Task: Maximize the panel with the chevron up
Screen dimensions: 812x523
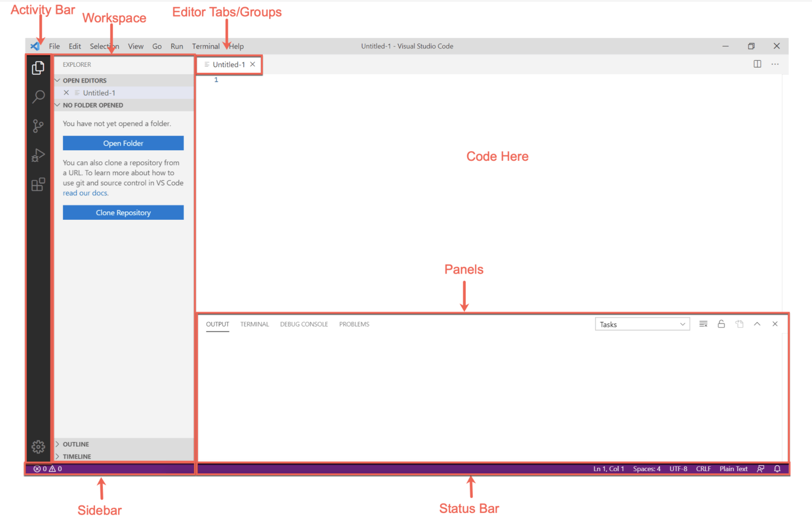Action: click(x=757, y=324)
